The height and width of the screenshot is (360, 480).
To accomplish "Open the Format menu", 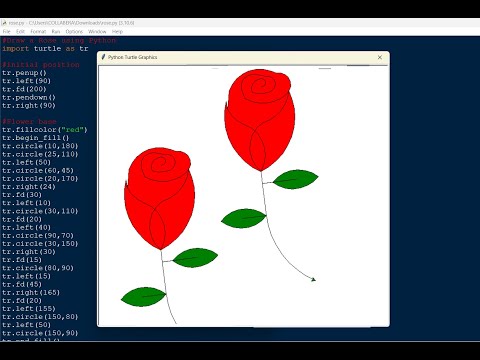I will tap(38, 32).
